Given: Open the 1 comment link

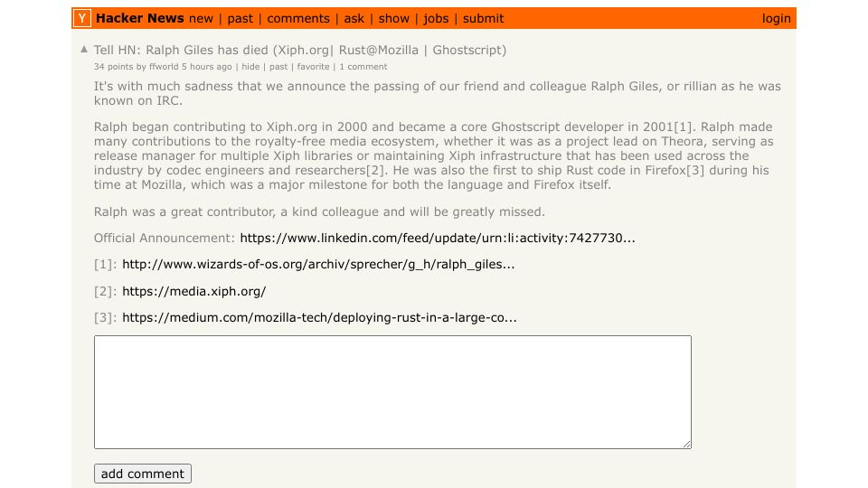Looking at the screenshot, I should coord(363,66).
